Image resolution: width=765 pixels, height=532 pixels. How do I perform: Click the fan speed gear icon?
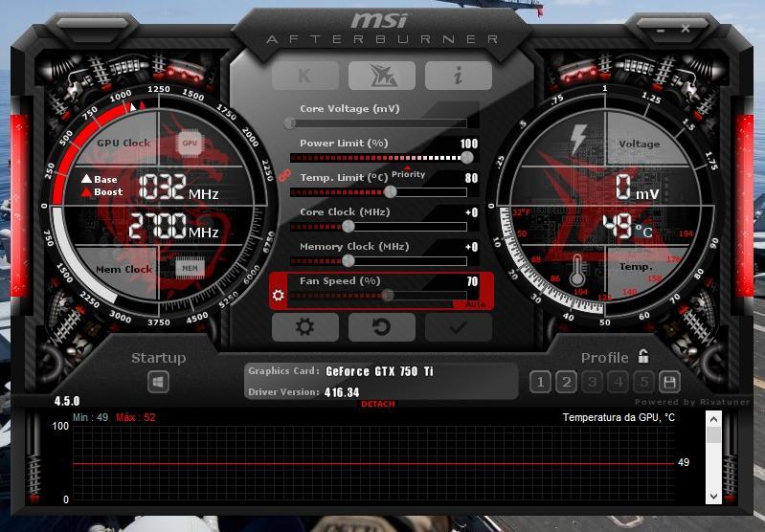[278, 295]
